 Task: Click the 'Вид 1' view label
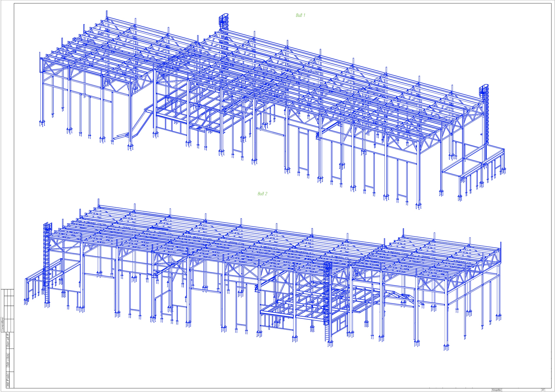click(x=300, y=15)
